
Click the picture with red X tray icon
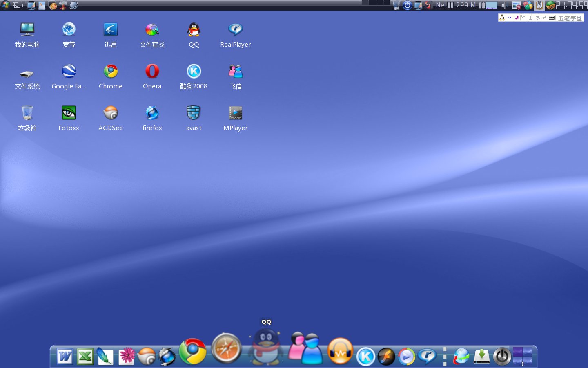point(517,5)
